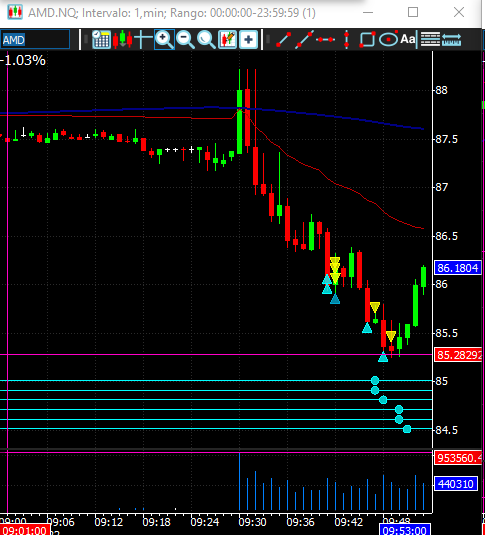This screenshot has width=485, height=535.
Task: Click the ruler measure tool icon
Action: coord(451,40)
